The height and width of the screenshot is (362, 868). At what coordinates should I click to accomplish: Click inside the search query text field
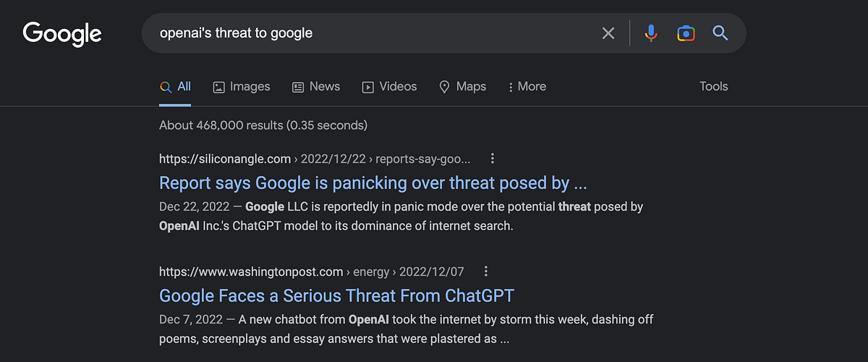369,33
